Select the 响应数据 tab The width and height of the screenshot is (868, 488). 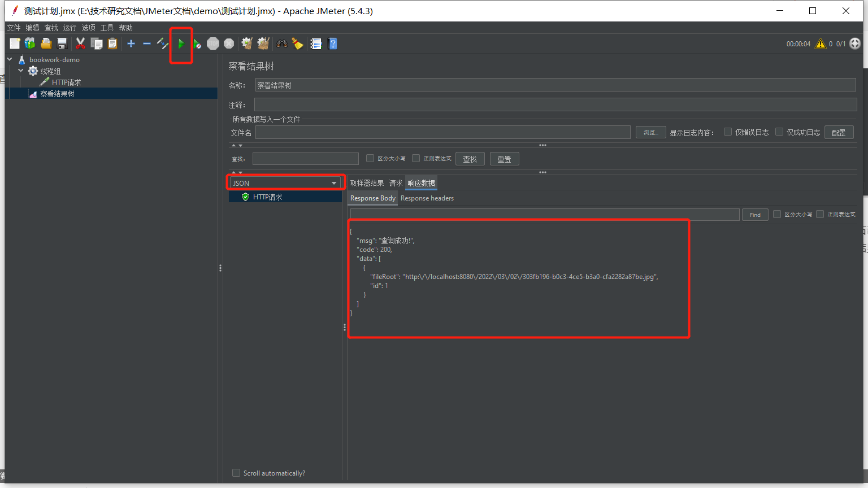point(422,183)
